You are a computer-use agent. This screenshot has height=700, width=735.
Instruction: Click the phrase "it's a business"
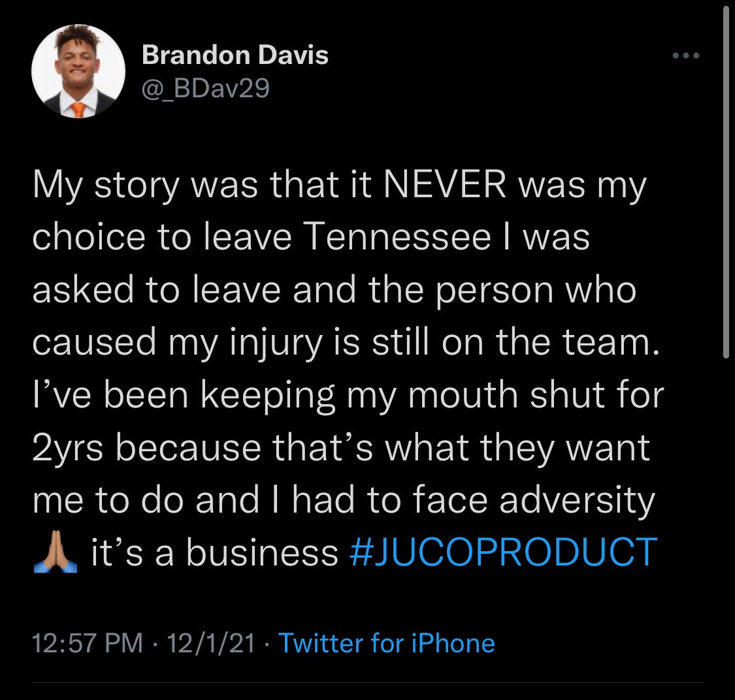click(214, 552)
